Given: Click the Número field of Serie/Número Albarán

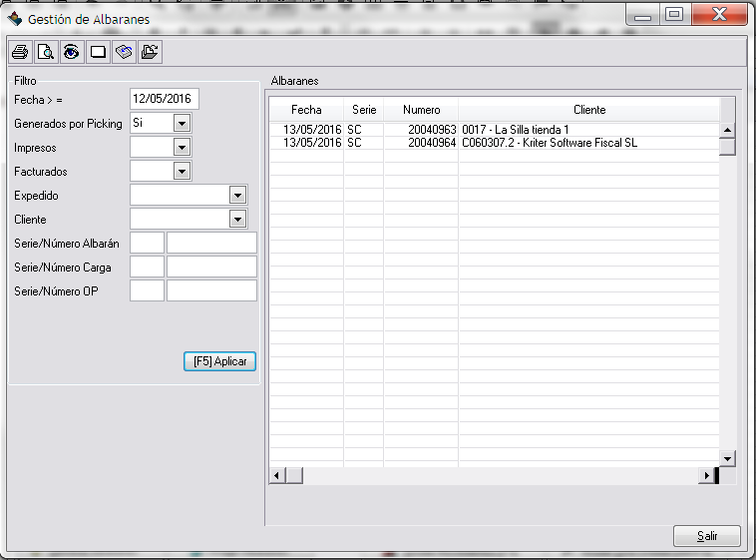Looking at the screenshot, I should coord(211,243).
